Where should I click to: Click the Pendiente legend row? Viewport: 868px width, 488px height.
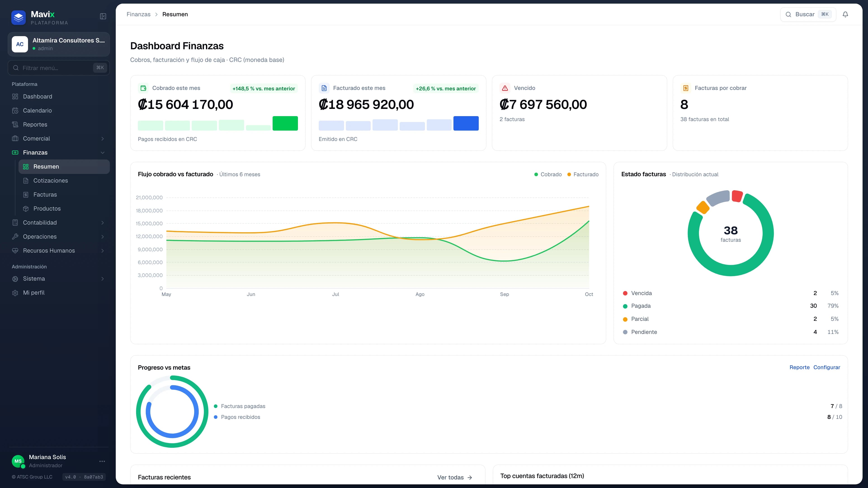coord(731,332)
